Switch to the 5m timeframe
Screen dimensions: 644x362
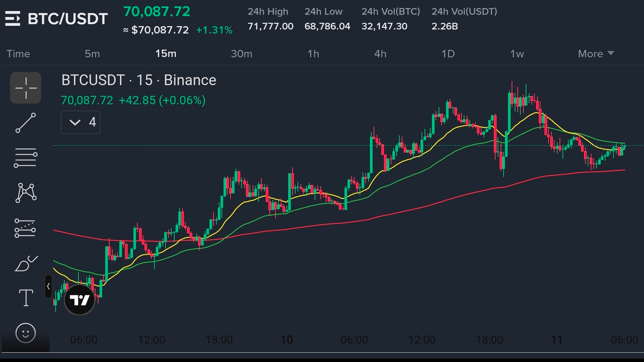(x=92, y=54)
